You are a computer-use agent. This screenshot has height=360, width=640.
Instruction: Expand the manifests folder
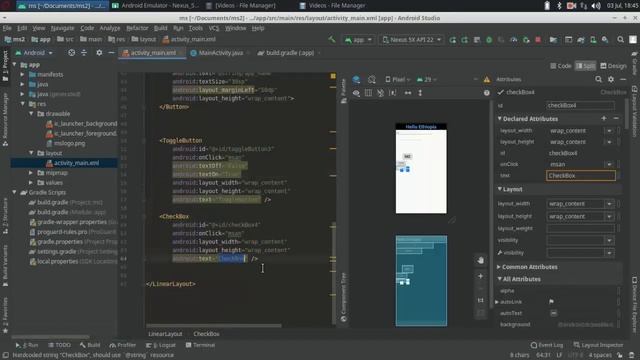pos(22,75)
